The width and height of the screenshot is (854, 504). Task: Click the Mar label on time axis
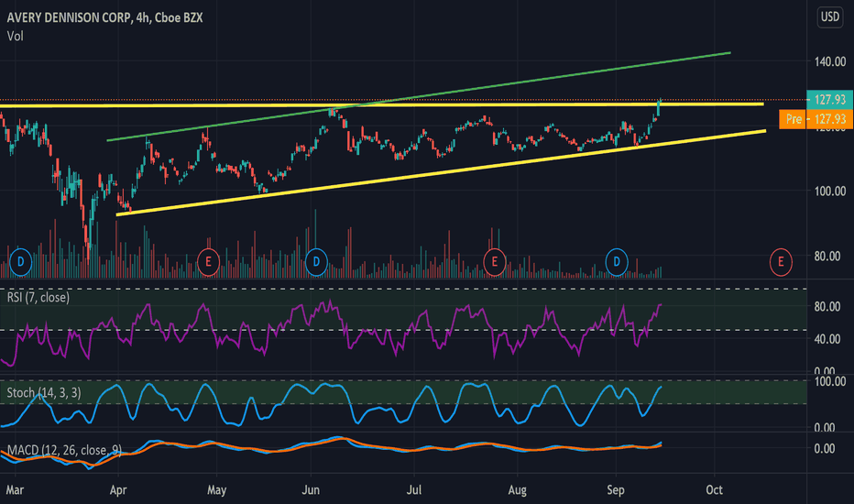coord(15,490)
